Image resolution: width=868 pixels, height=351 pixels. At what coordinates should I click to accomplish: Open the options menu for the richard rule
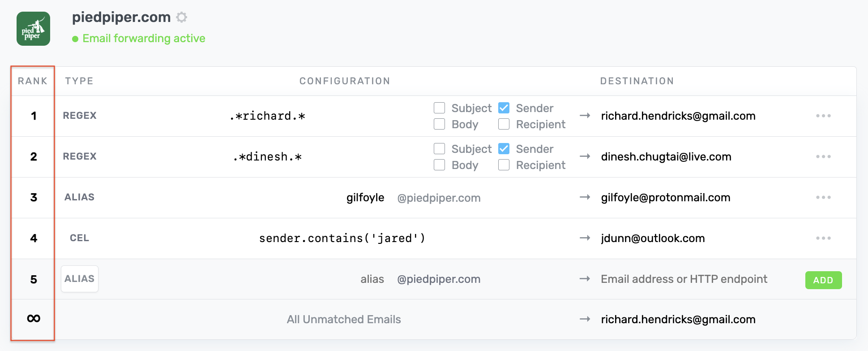[823, 116]
